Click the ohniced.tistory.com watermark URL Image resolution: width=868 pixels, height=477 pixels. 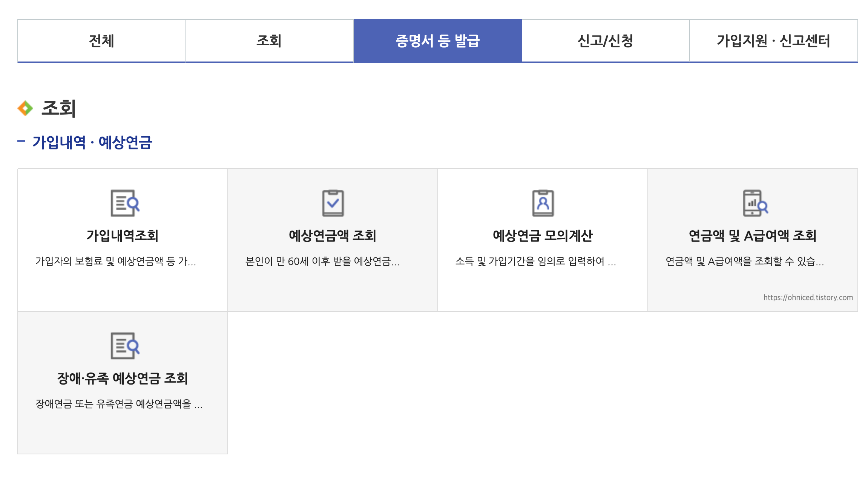pos(808,297)
